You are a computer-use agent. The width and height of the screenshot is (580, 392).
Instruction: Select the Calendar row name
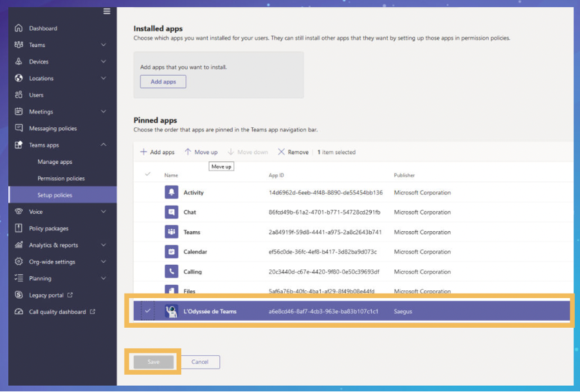[x=195, y=252]
